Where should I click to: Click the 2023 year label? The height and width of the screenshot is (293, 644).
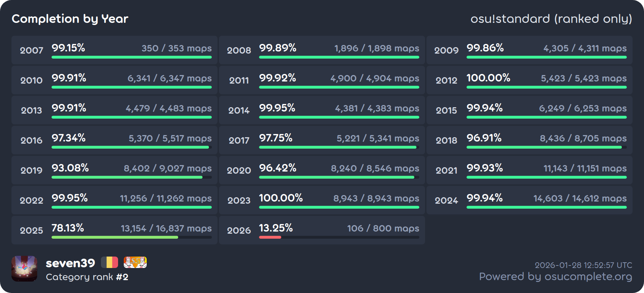[x=239, y=200]
